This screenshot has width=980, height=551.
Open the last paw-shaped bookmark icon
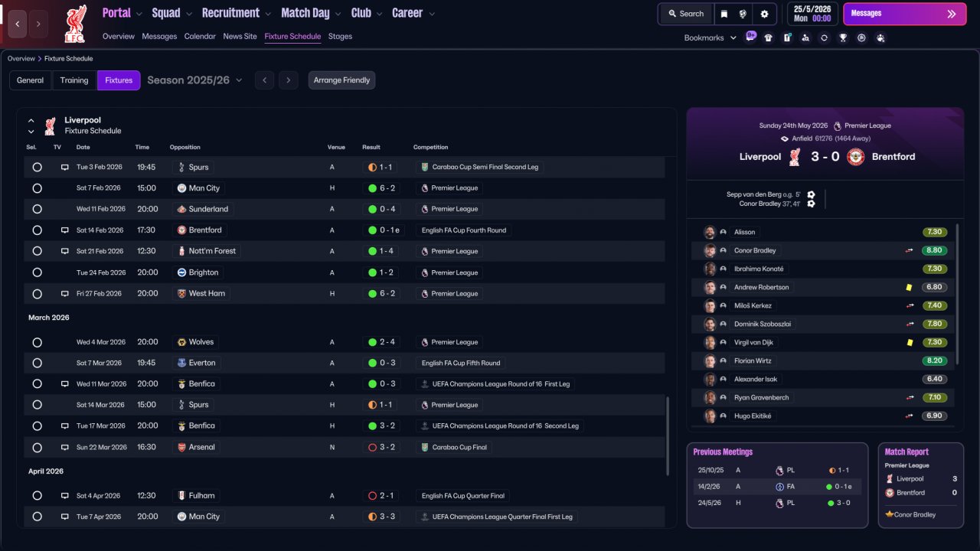click(880, 37)
